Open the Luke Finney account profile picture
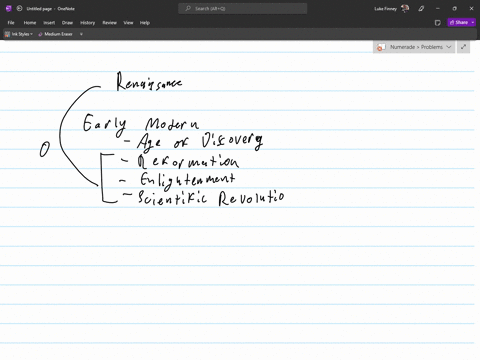The width and height of the screenshot is (480, 360). [405, 9]
